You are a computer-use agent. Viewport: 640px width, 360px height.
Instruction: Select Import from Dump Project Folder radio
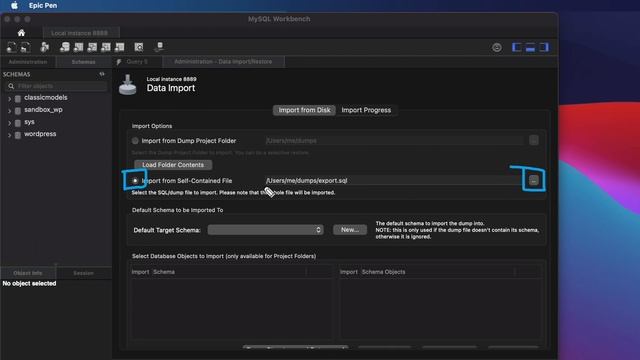tap(135, 141)
